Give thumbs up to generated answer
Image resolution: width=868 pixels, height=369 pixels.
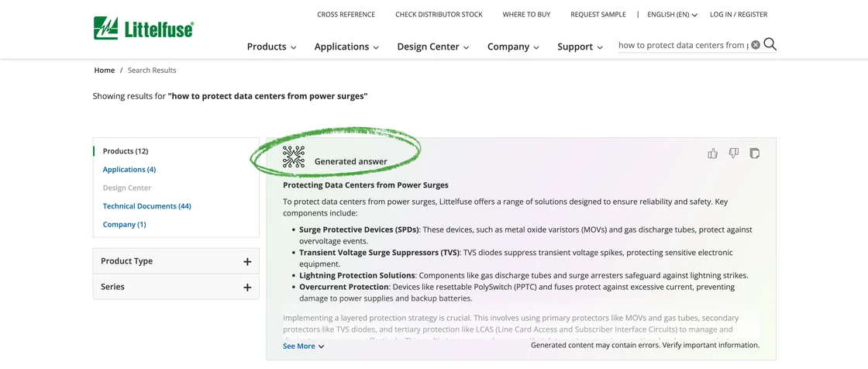pyautogui.click(x=713, y=153)
